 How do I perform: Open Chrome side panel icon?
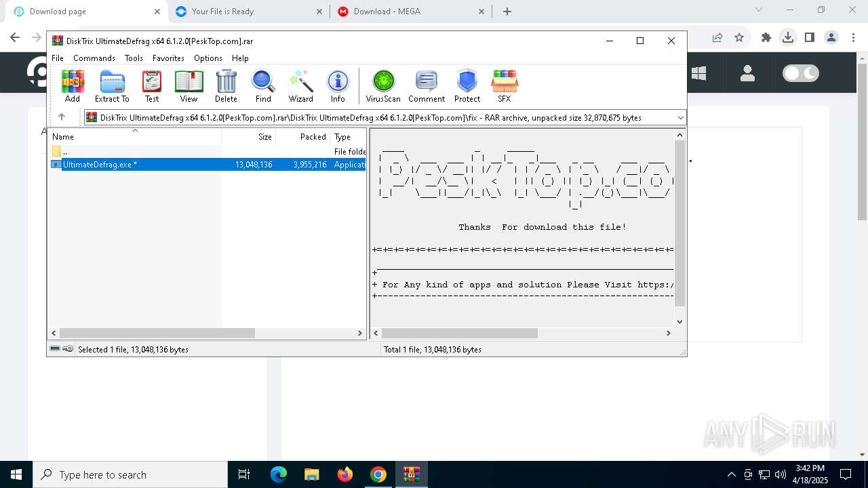pyautogui.click(x=810, y=38)
